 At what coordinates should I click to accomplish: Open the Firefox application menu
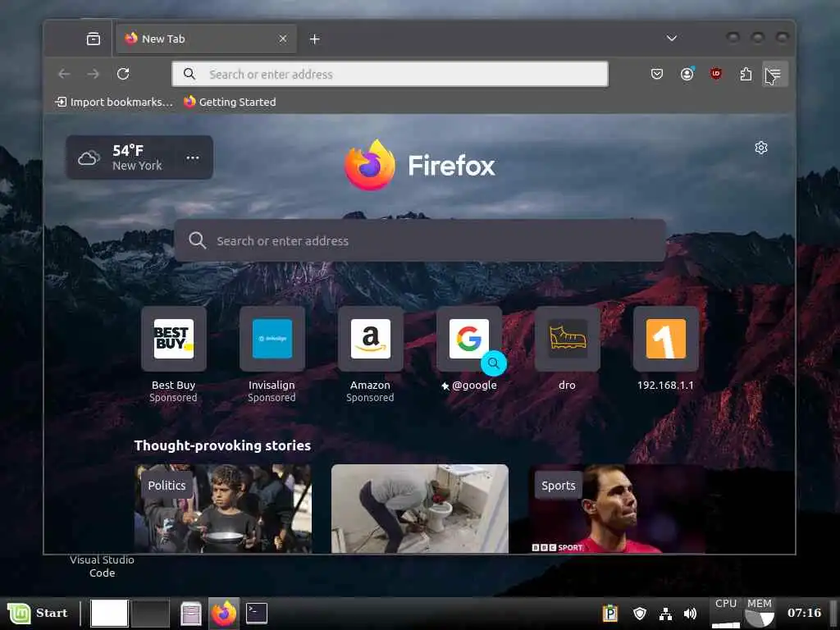774,74
